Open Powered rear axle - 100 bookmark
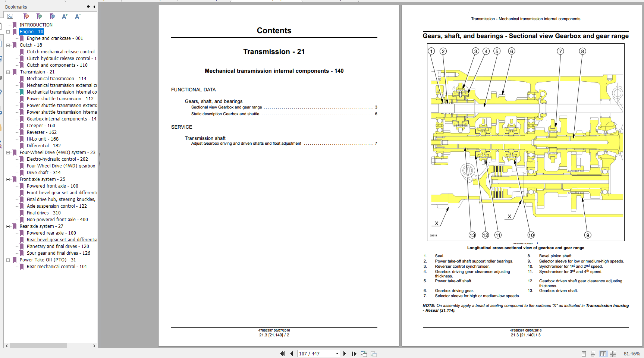This screenshot has height=358, width=644. click(51, 233)
